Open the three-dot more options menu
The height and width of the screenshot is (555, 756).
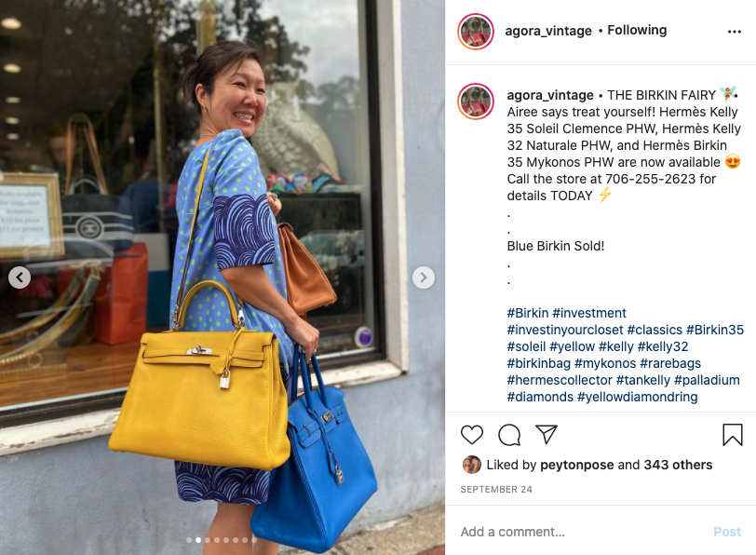click(x=735, y=32)
